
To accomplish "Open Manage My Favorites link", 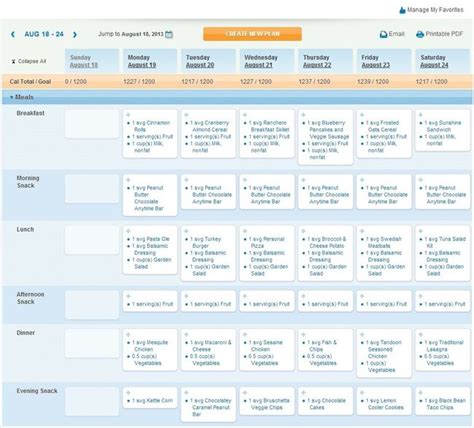I will (x=435, y=10).
